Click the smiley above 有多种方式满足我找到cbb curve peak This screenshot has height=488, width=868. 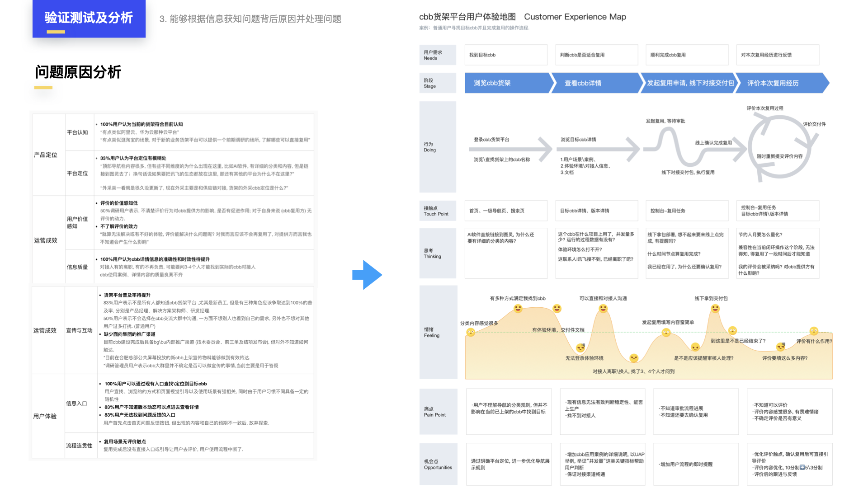point(518,309)
